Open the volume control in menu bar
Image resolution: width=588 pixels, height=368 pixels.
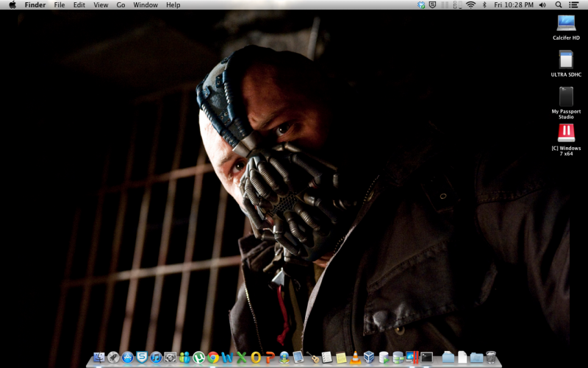click(542, 5)
